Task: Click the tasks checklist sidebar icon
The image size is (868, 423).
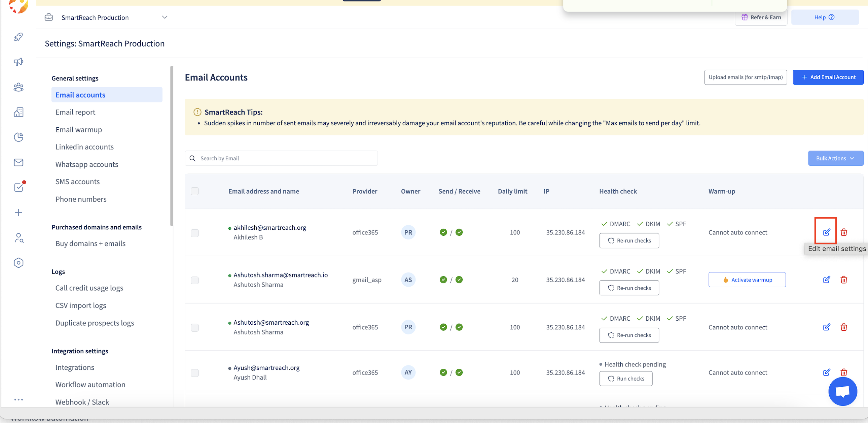Action: coord(19,187)
